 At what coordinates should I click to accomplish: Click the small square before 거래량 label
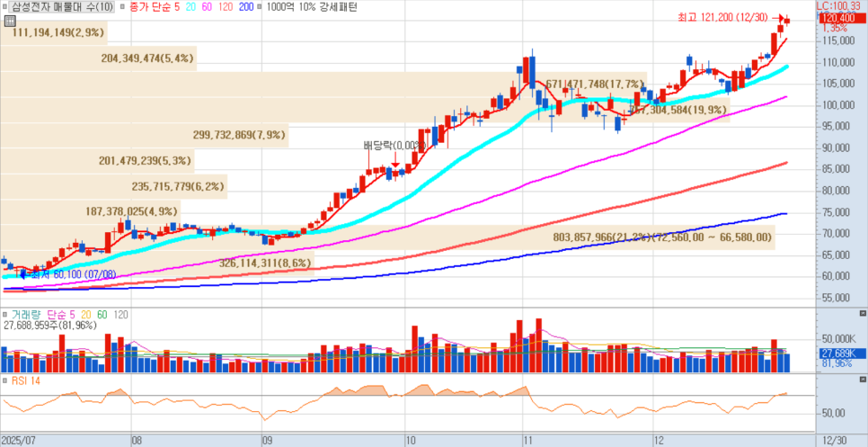(6, 315)
